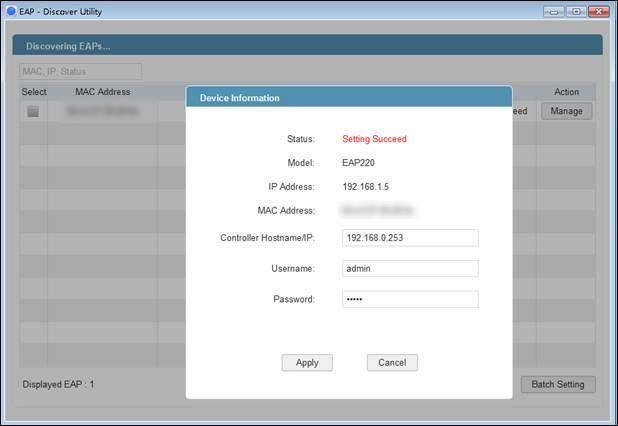Click the EAP app icon in the title bar
The image size is (618, 426).
(11, 11)
